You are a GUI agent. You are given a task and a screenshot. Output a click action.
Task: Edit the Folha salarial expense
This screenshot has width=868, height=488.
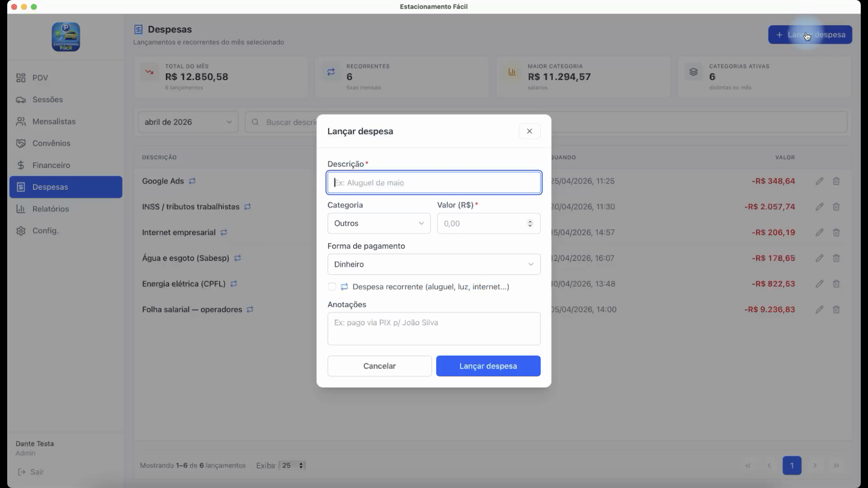tap(819, 310)
